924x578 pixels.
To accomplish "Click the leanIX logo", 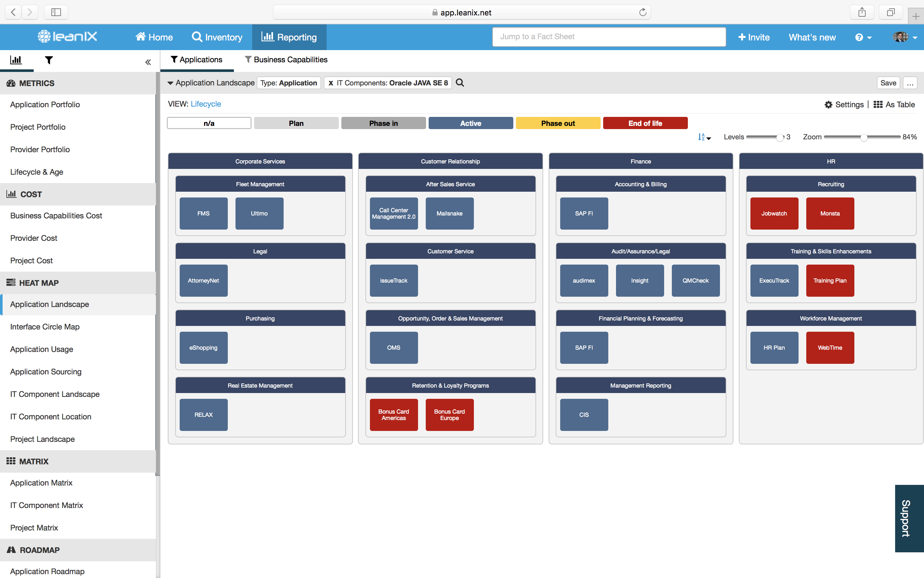I will tap(68, 36).
